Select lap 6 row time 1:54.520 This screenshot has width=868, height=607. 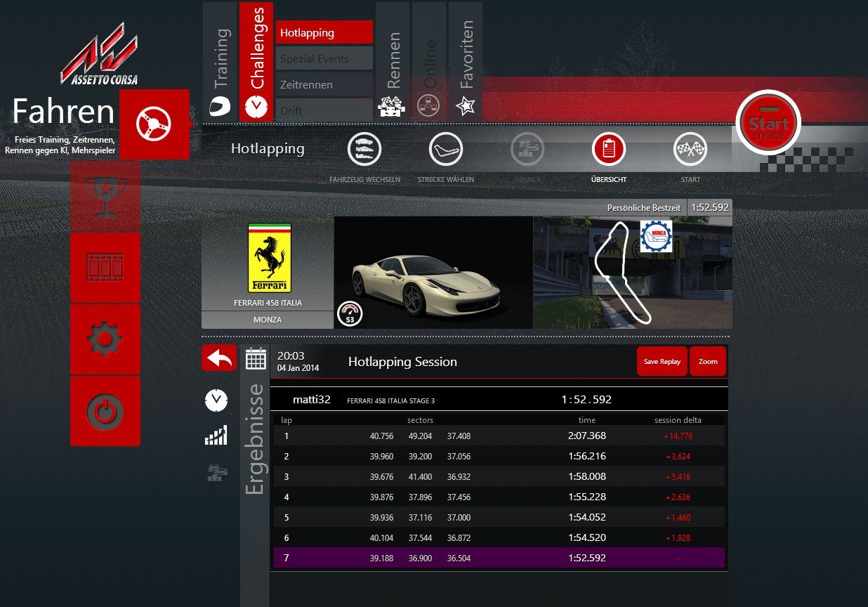click(x=499, y=537)
